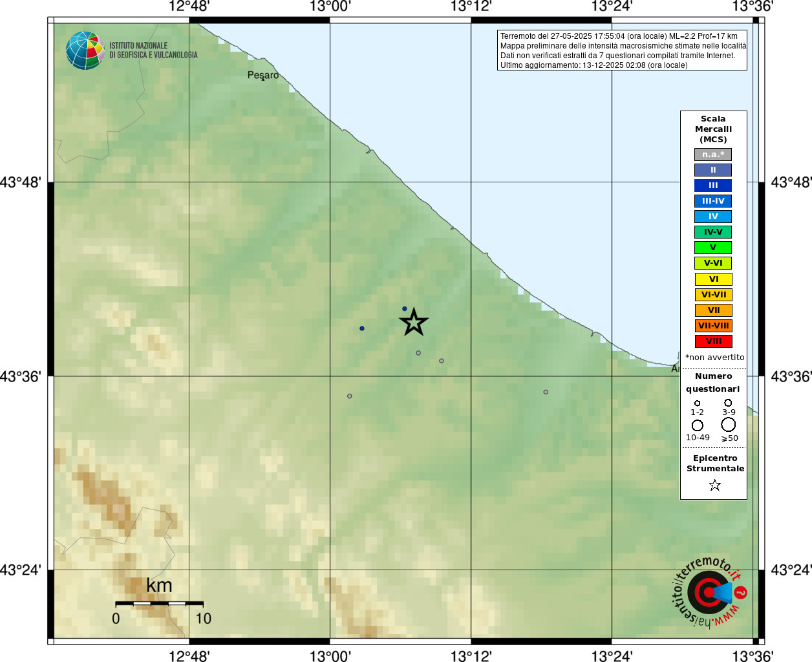Click the grey marker southwest near 13°00' line
This screenshot has height=662, width=812.
pyautogui.click(x=350, y=396)
